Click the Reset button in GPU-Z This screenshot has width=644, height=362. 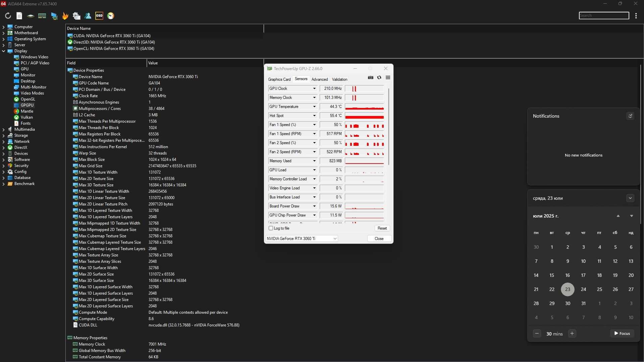coord(382,228)
